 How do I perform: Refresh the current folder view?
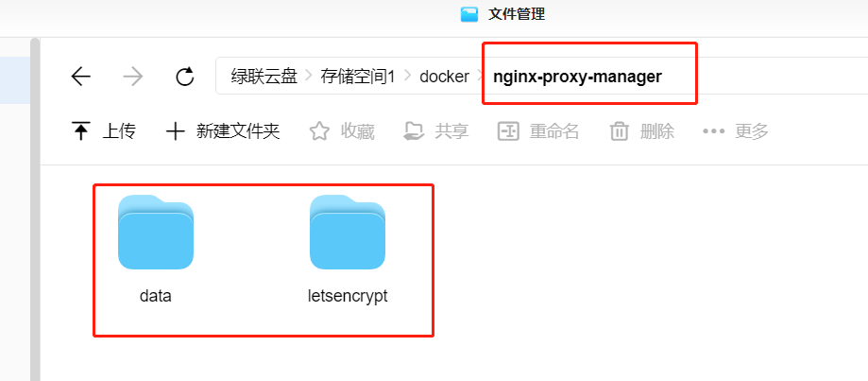click(185, 77)
